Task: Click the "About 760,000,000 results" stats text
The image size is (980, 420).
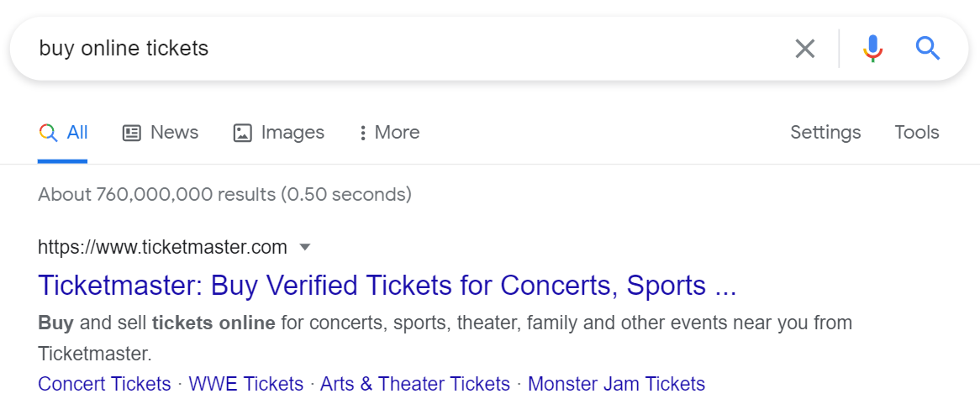Action: pyautogui.click(x=224, y=195)
